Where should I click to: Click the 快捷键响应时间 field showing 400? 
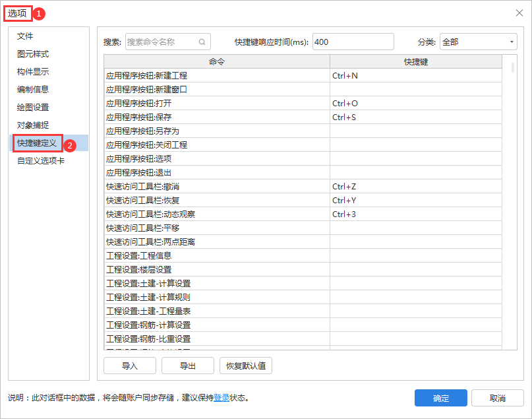point(353,42)
